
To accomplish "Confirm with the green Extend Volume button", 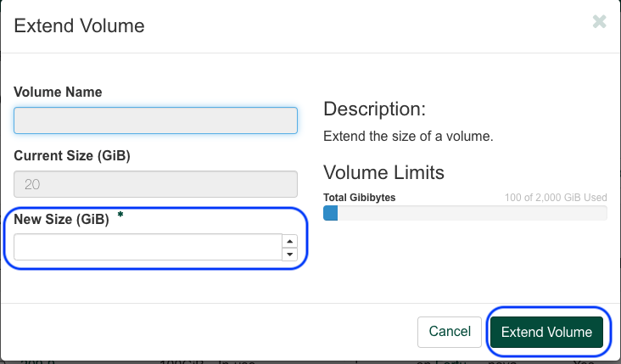I will (546, 332).
